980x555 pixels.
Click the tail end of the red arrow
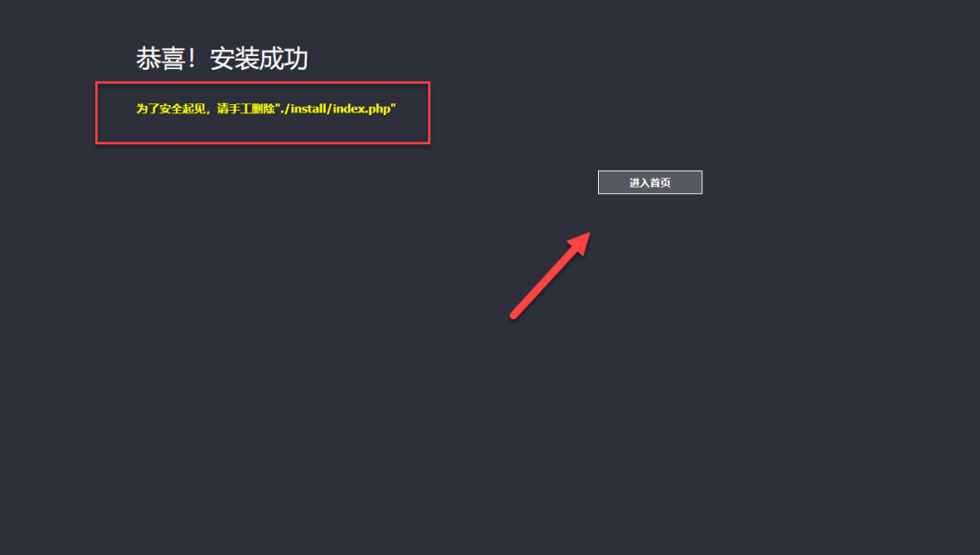pyautogui.click(x=514, y=316)
